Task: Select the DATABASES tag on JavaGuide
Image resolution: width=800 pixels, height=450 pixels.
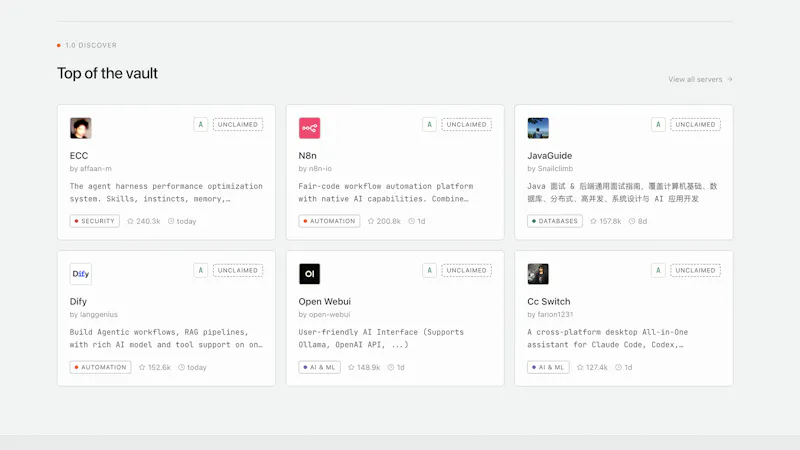Action: click(x=555, y=221)
